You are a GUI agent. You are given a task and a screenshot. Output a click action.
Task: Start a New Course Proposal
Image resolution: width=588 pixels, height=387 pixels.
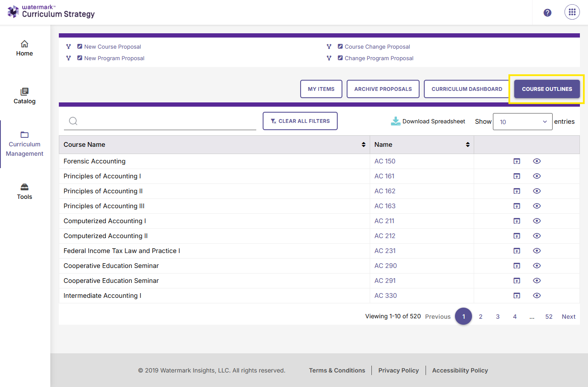(113, 47)
